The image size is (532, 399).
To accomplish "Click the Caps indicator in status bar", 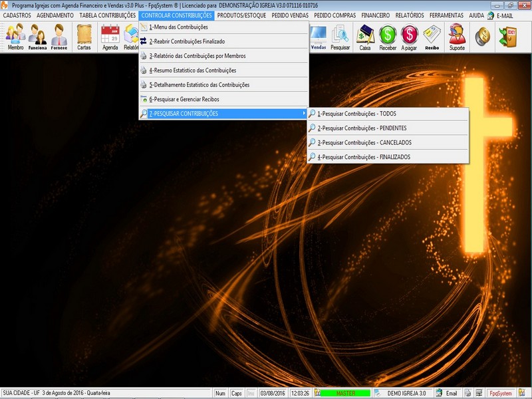I will point(237,393).
